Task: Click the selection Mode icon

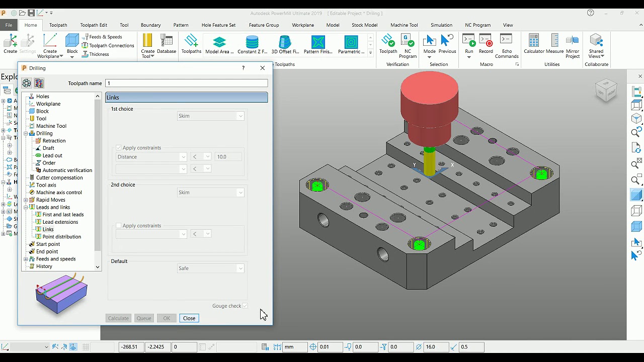Action: tap(430, 46)
